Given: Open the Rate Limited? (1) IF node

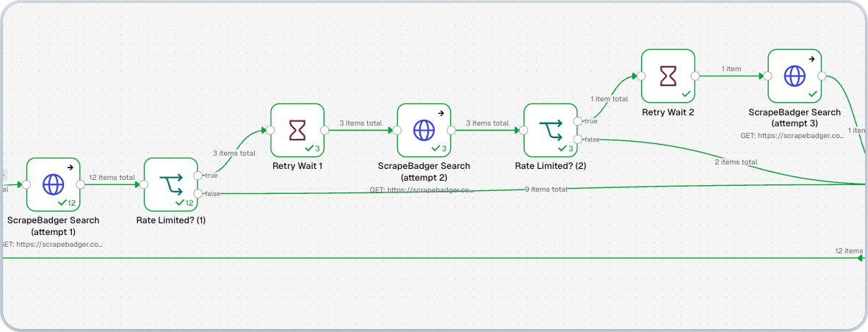Looking at the screenshot, I should point(171,184).
